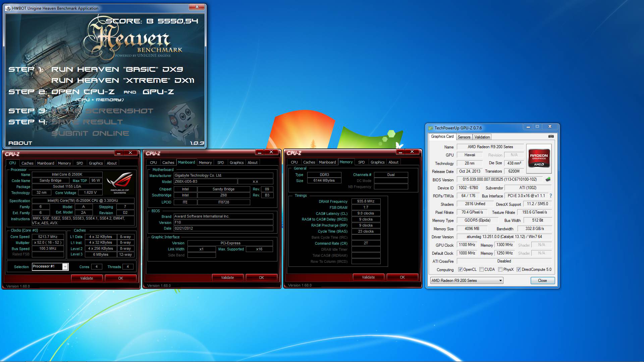Minimize the GPU-Z window
This screenshot has height=362, width=644.
pyautogui.click(x=528, y=127)
